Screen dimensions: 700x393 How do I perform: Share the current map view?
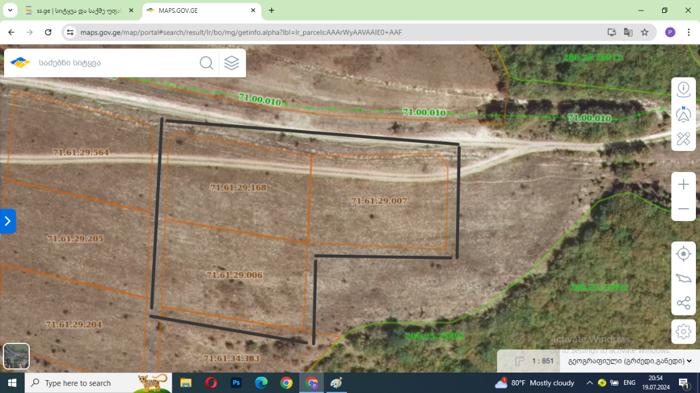click(683, 303)
